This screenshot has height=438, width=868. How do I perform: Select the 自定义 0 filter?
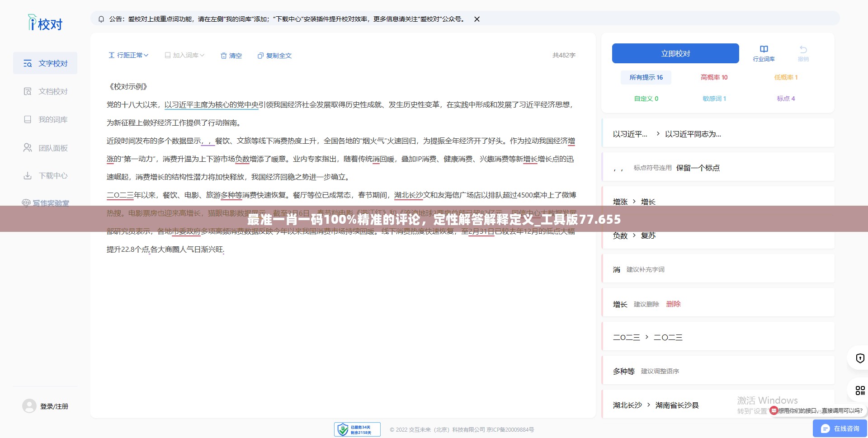pyautogui.click(x=646, y=99)
